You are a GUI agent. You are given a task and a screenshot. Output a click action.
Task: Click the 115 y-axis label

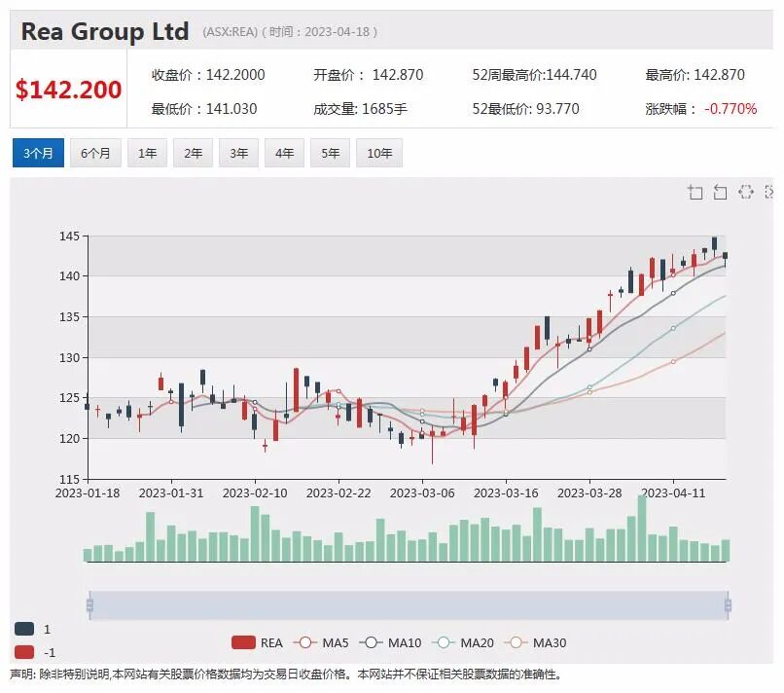coord(69,479)
